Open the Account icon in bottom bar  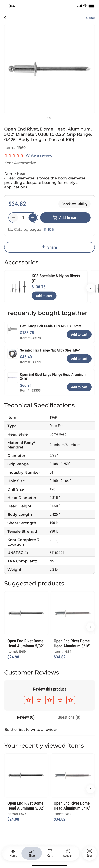68,853
